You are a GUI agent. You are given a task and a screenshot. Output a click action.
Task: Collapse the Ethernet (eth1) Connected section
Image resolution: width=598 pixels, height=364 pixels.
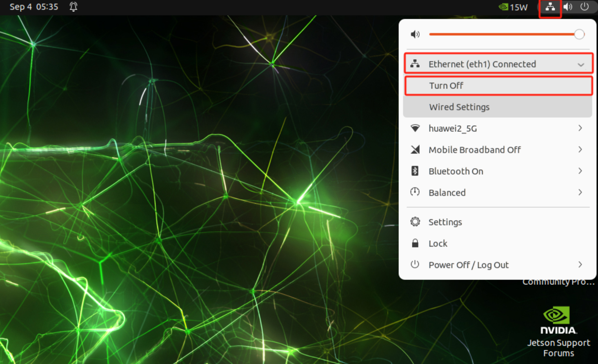(580, 64)
